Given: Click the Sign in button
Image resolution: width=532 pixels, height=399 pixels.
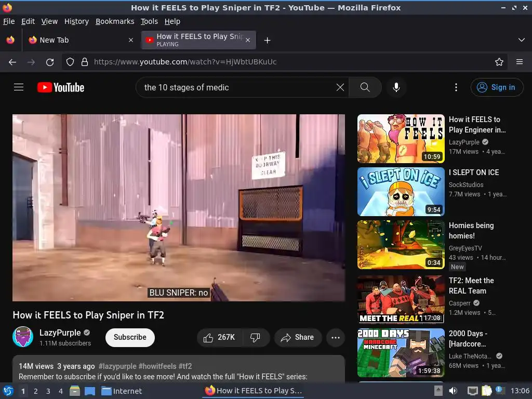Looking at the screenshot, I should pyautogui.click(x=496, y=87).
